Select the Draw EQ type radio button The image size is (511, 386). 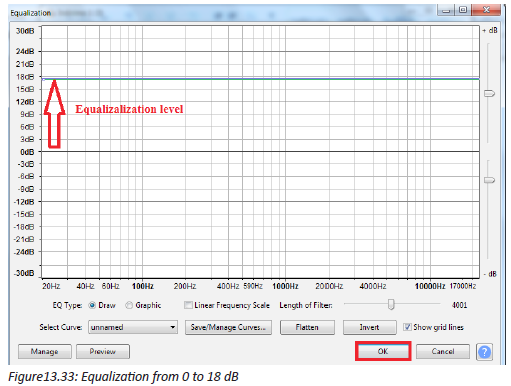coord(92,305)
